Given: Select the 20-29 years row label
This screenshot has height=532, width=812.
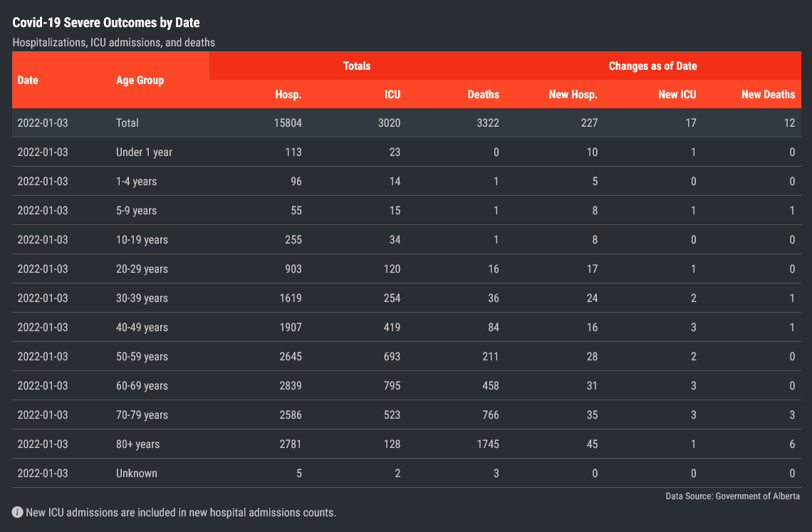Looking at the screenshot, I should pyautogui.click(x=142, y=269).
